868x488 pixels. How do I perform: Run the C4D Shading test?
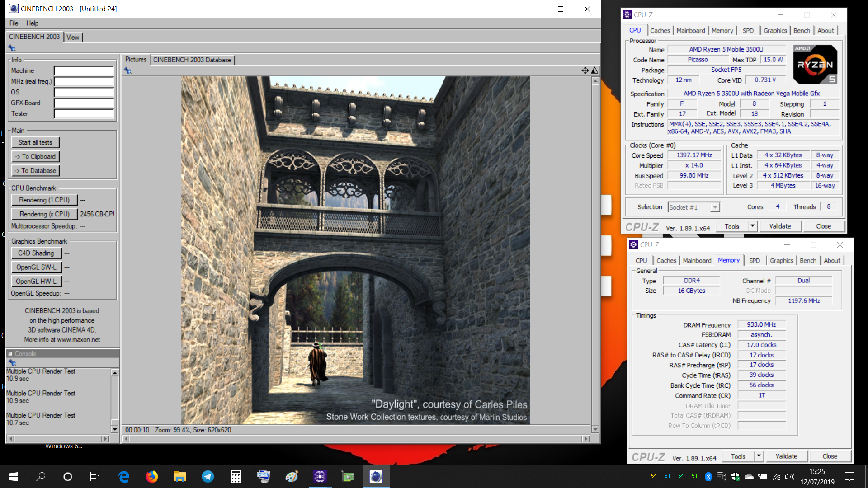36,253
